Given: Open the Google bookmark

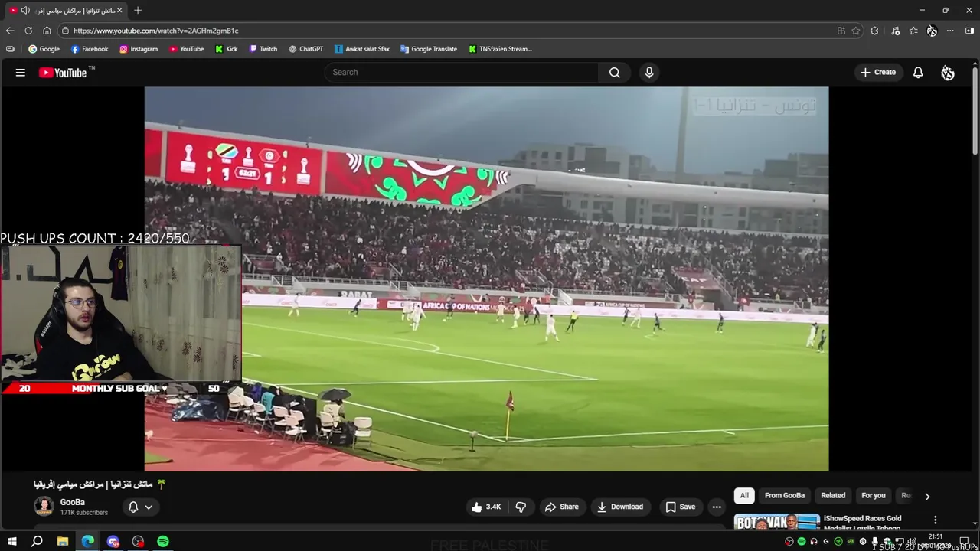Looking at the screenshot, I should click(x=44, y=49).
